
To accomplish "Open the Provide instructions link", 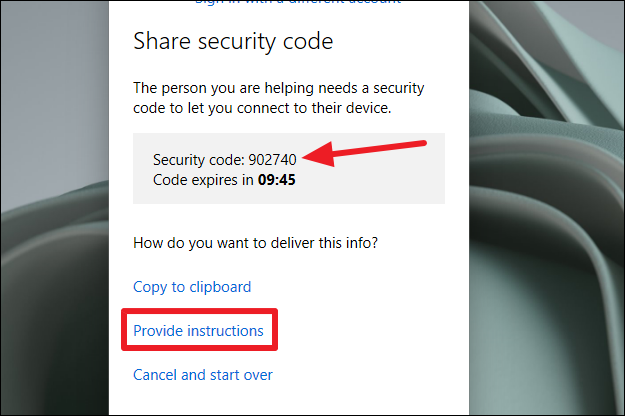I will coord(198,331).
